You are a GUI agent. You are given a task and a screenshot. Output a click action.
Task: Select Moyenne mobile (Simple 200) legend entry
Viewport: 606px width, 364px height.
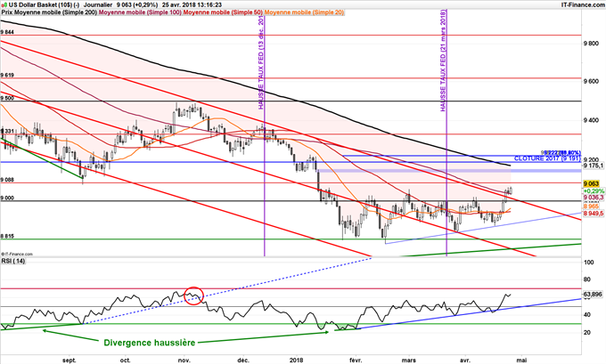pyautogui.click(x=55, y=12)
